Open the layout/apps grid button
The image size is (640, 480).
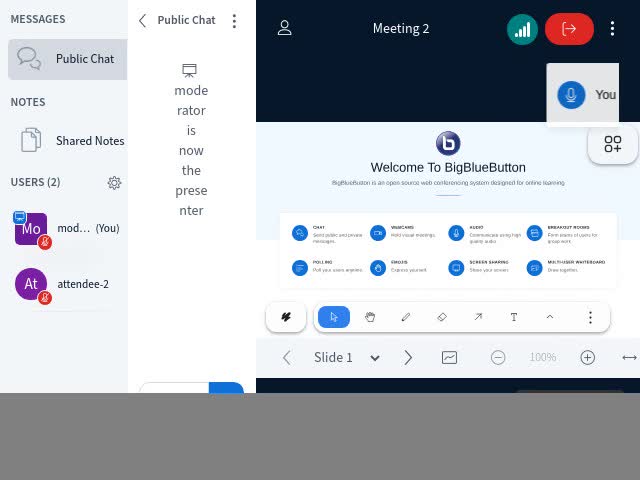point(613,144)
